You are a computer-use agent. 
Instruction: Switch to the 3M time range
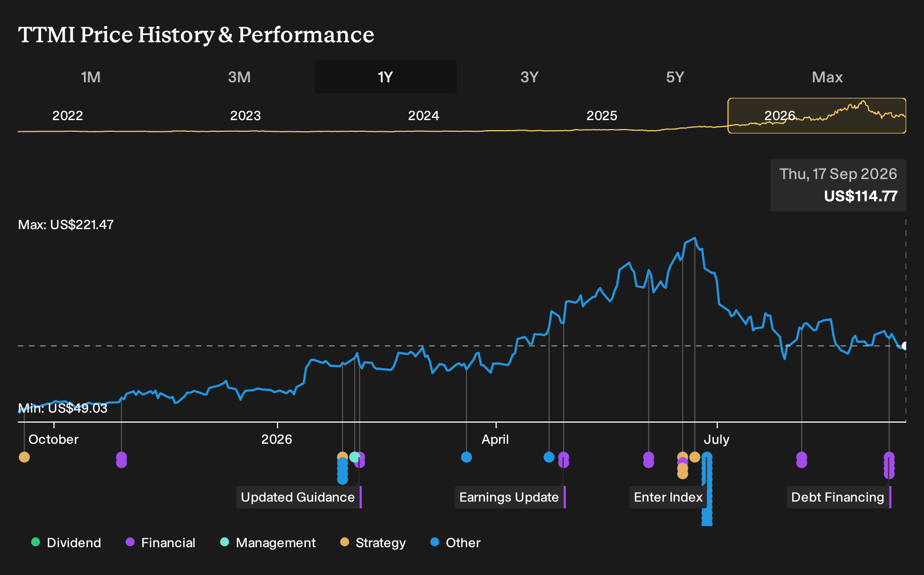click(x=239, y=77)
